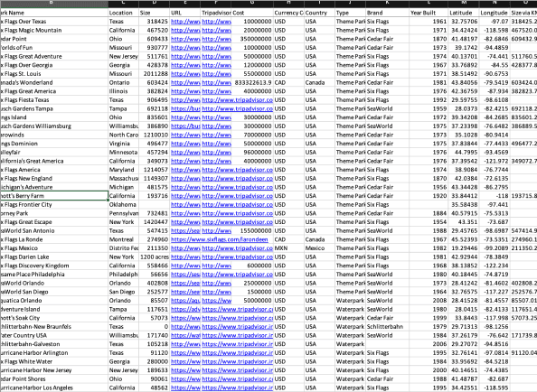Open the Tripadvisor link in Busch Gardens Tampa row
This screenshot has height=392, width=537.
coord(238,108)
